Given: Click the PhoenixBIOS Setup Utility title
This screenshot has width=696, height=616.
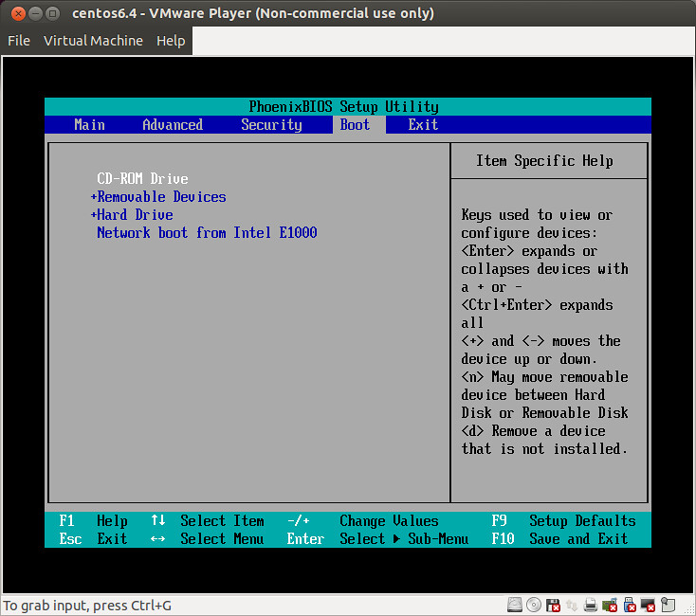Looking at the screenshot, I should (343, 106).
